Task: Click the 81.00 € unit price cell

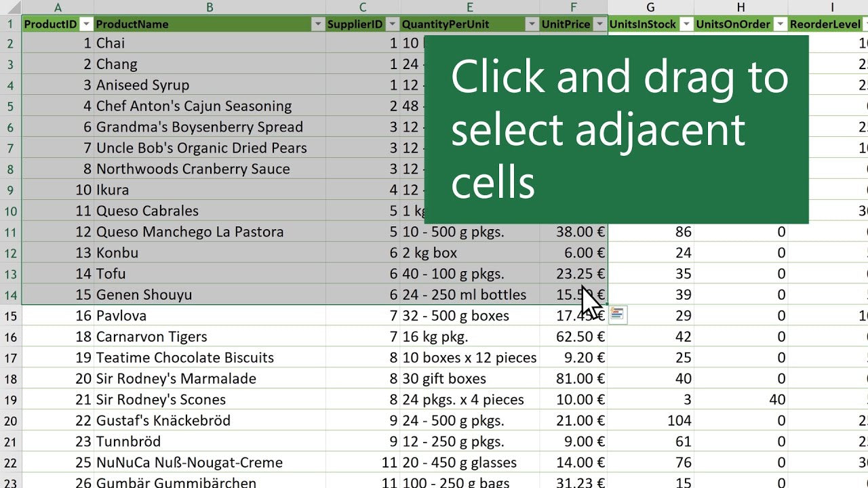Action: 573,379
